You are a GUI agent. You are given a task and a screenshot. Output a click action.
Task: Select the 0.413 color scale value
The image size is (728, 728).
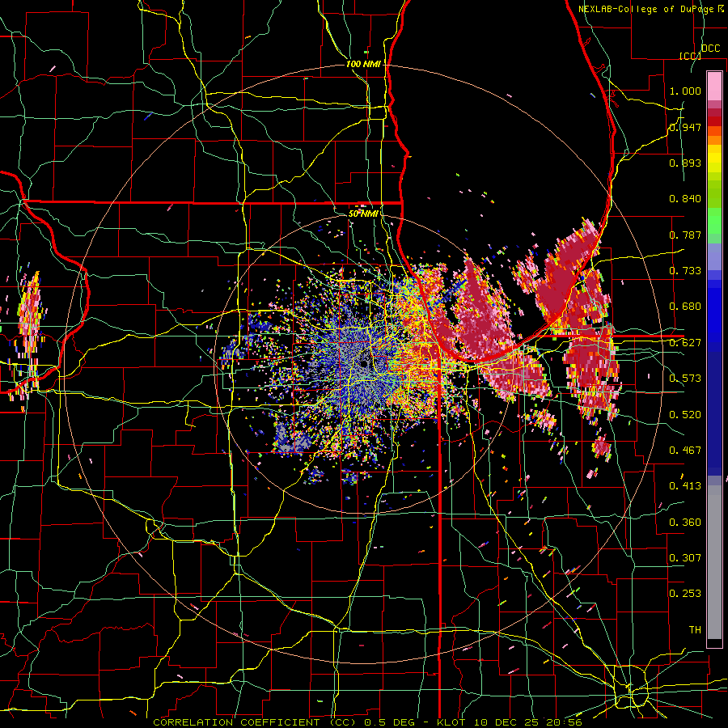coord(685,486)
